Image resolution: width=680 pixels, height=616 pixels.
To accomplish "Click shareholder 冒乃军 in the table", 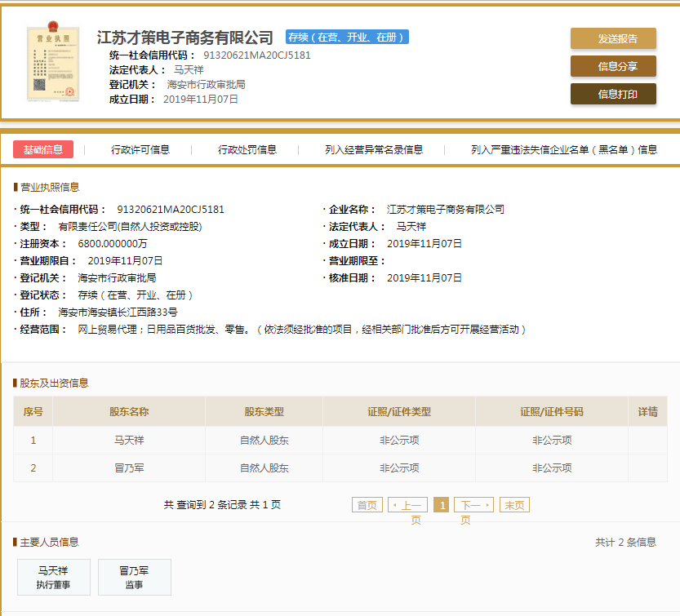I will [x=129, y=468].
